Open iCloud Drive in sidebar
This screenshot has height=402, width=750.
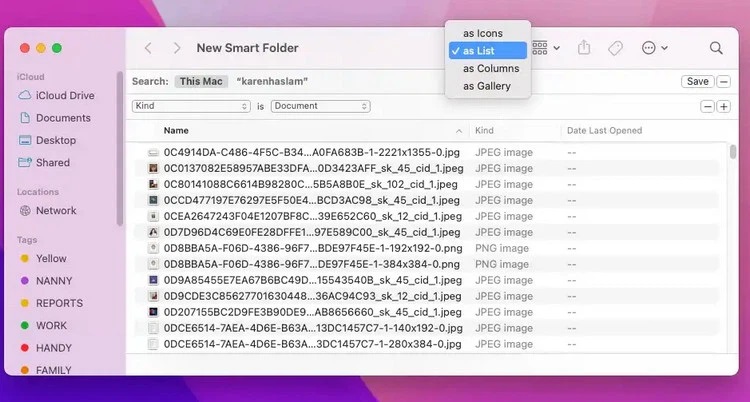click(64, 95)
